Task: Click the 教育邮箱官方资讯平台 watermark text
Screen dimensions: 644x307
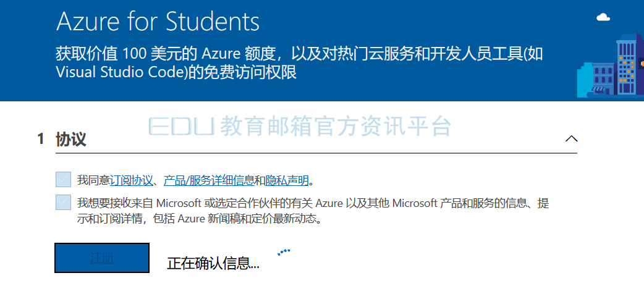Action: pos(336,127)
